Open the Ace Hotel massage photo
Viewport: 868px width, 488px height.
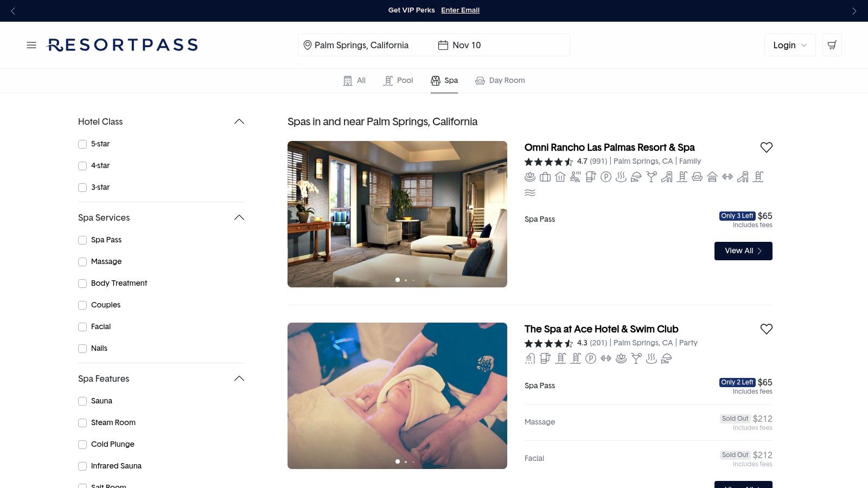tap(397, 396)
